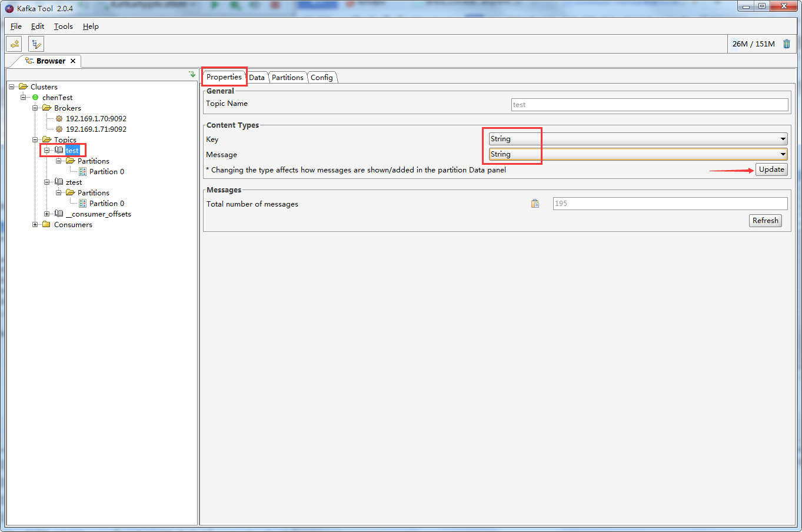Click the gear icon for broker 192.169.1.71:9092

click(59, 129)
